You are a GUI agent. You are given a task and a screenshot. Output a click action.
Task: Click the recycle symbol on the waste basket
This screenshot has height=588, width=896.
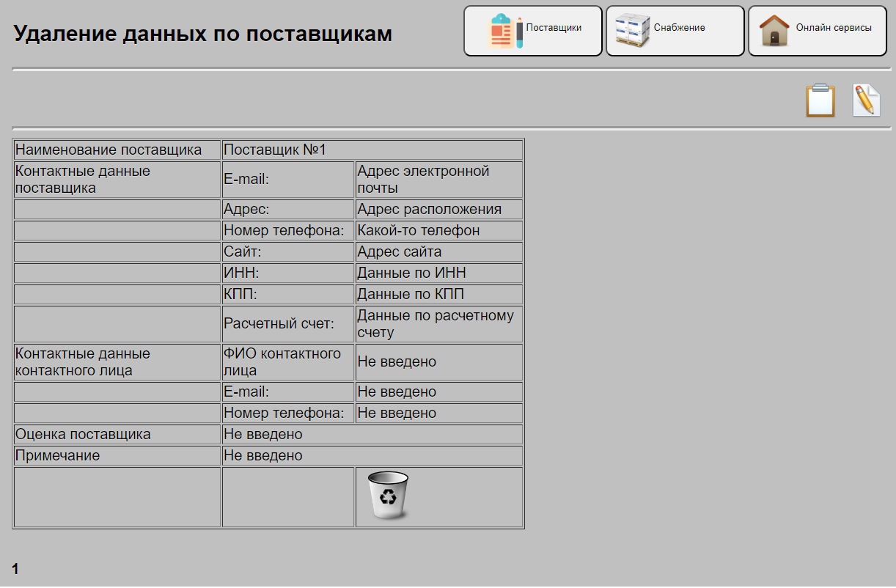tap(388, 496)
